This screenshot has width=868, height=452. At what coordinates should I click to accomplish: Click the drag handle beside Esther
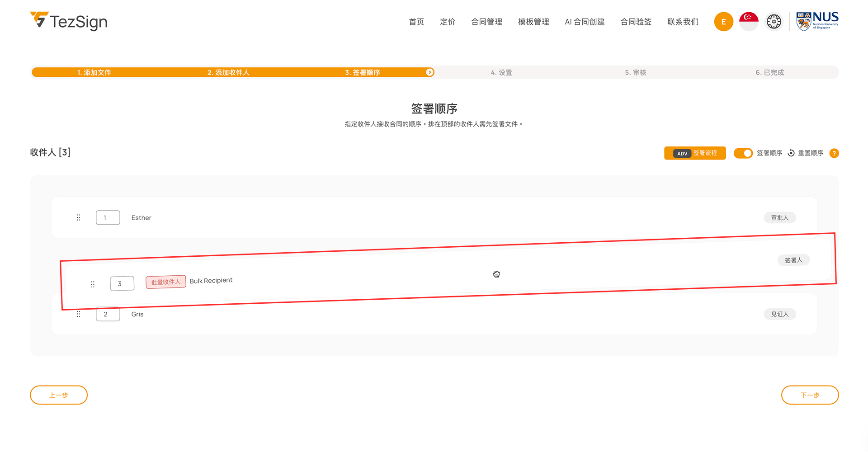coord(79,217)
